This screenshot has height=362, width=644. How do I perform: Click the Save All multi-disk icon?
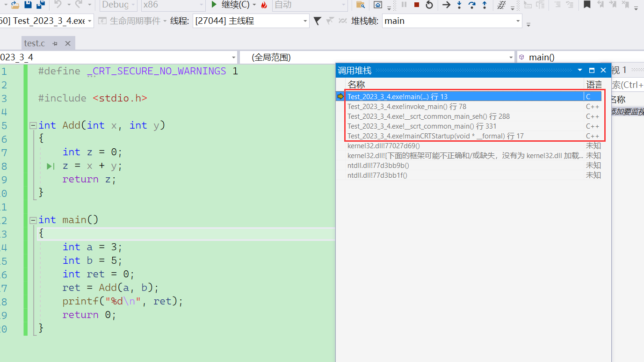[41, 5]
